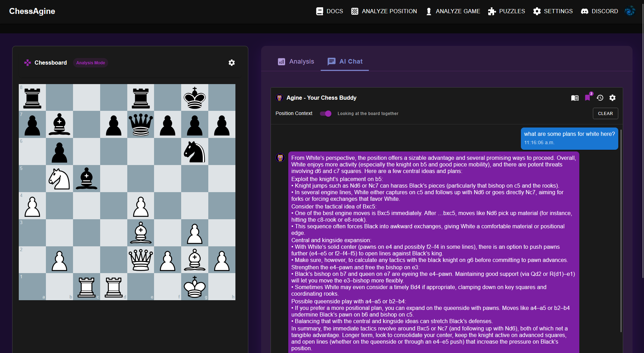This screenshot has width=644, height=353.
Task: Open the Chessboard settings gear
Action: 232,63
